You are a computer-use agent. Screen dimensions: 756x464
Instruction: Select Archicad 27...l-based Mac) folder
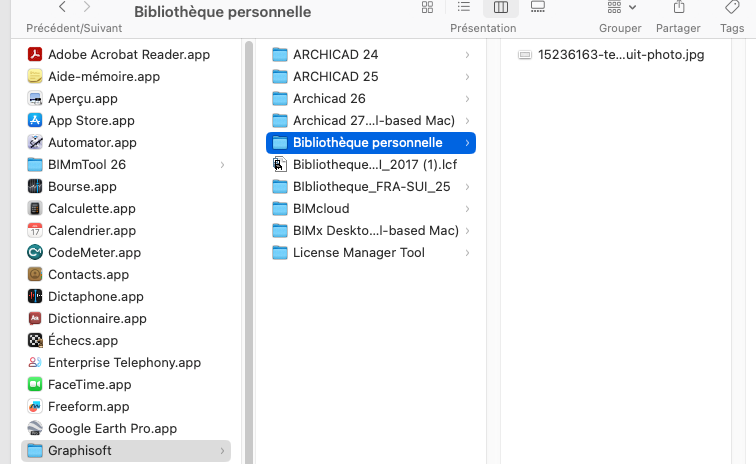click(x=374, y=121)
